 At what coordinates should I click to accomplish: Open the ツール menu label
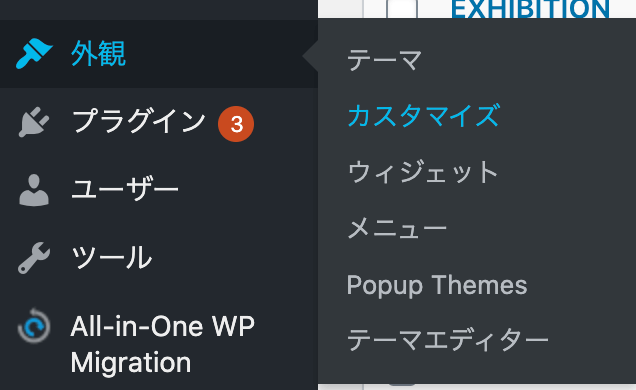click(x=112, y=257)
